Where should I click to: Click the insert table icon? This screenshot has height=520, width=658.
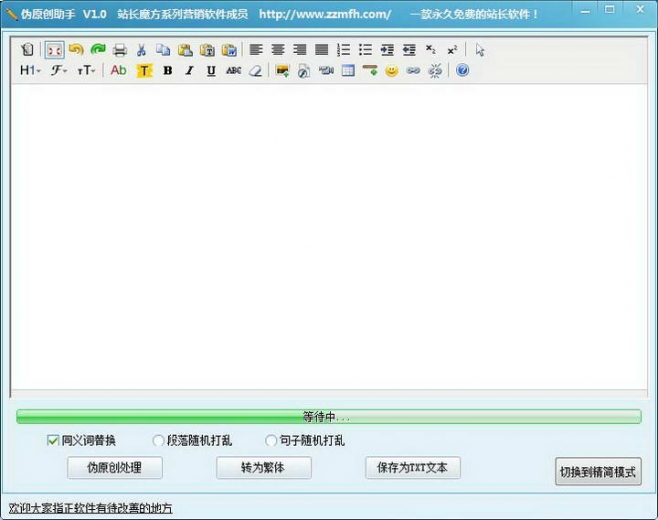(x=348, y=70)
